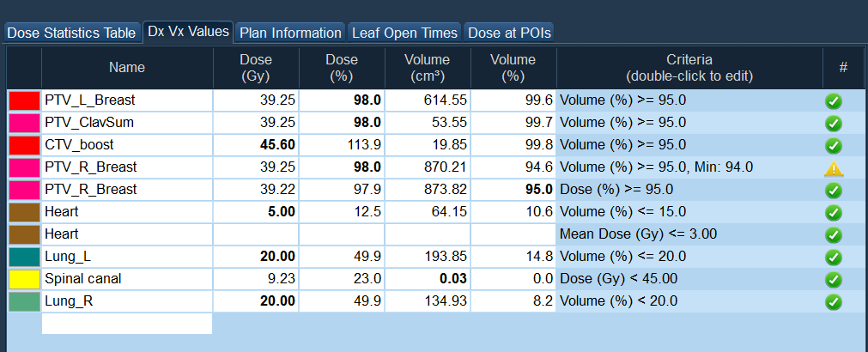Click the green check icon for Lung_R
The height and width of the screenshot is (352, 868).
(833, 301)
